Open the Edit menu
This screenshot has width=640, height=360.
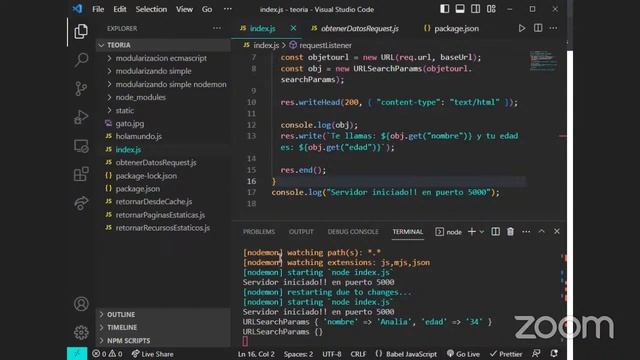coord(120,9)
